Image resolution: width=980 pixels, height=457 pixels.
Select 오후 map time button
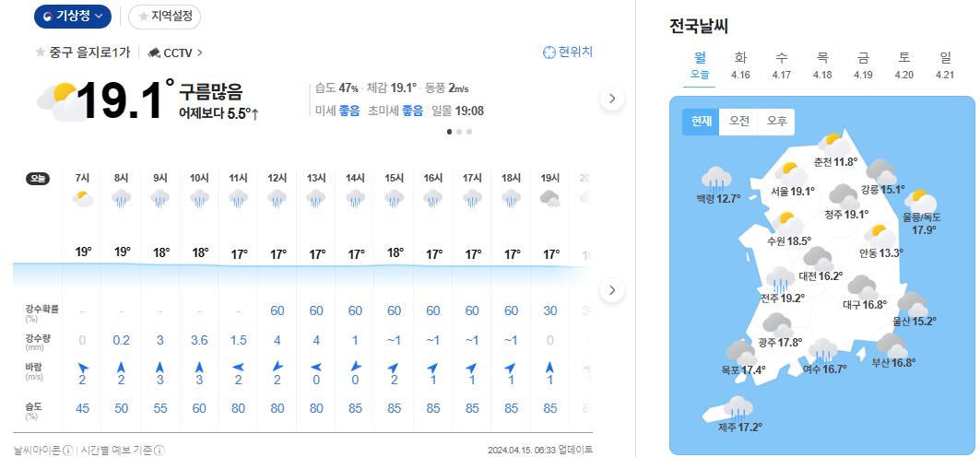click(776, 122)
